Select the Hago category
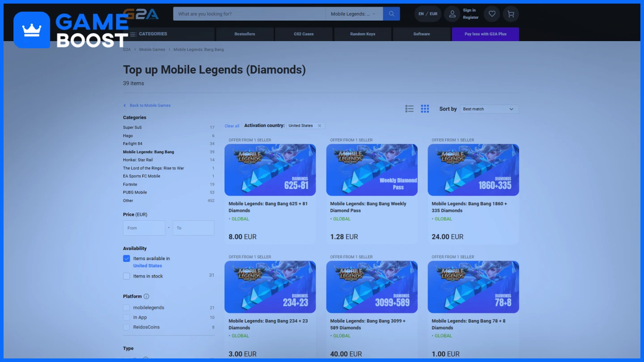Screen dimensions: 644x362 [x=128, y=136]
